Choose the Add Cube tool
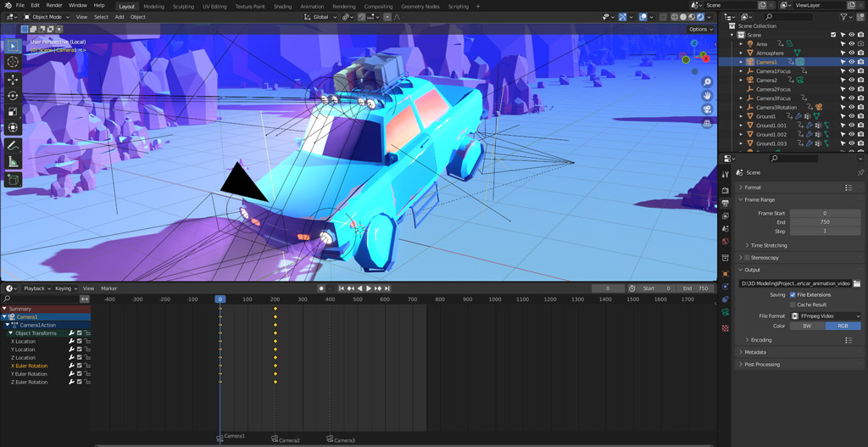Screen dimensions: 868x447 (13, 180)
